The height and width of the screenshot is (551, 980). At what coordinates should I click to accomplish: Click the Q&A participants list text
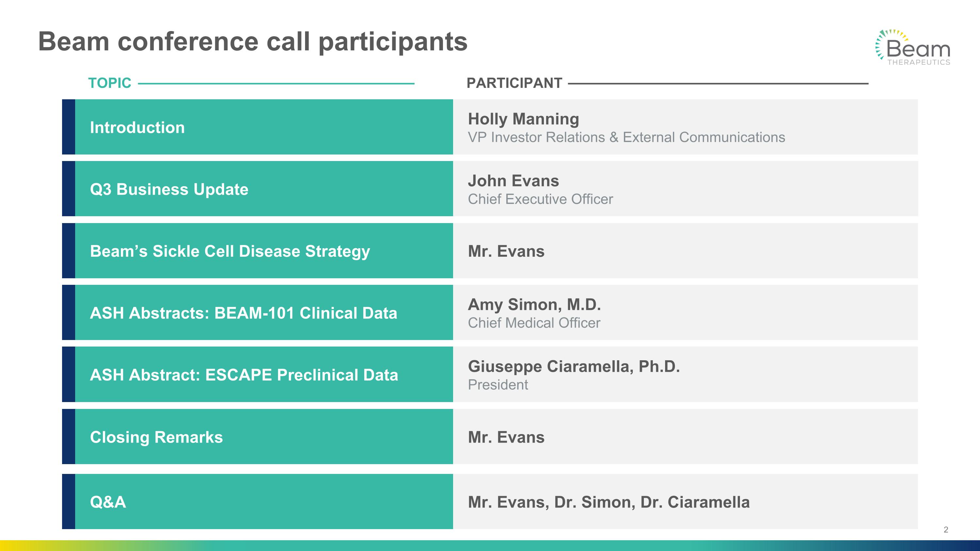point(609,502)
